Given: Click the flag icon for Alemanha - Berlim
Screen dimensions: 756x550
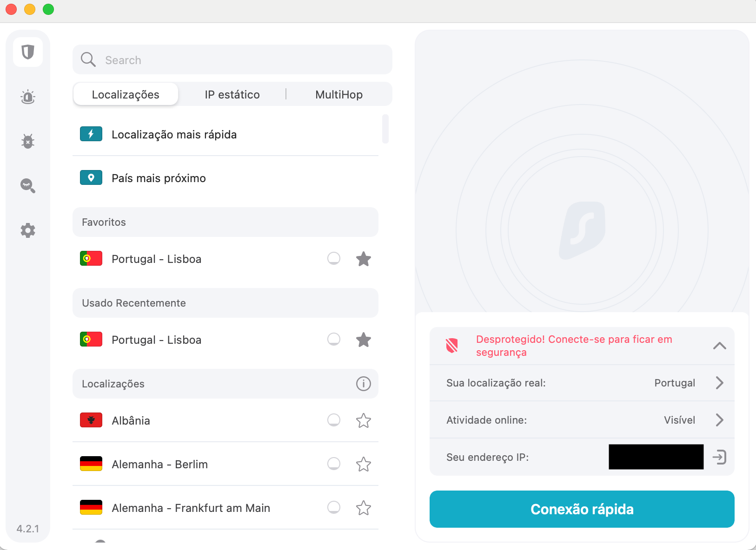Looking at the screenshot, I should [91, 464].
